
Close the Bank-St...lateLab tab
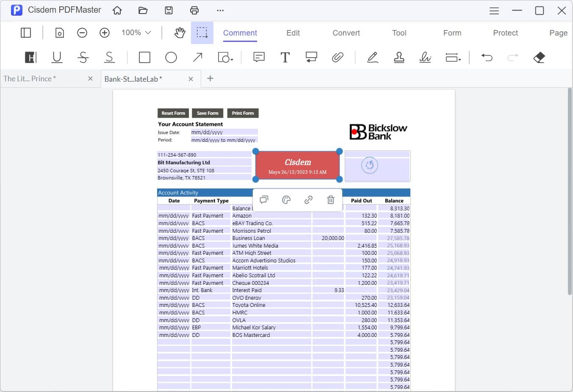[x=191, y=79]
